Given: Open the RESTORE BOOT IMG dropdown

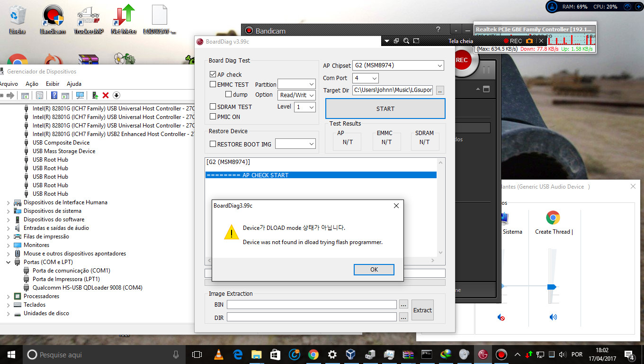Looking at the screenshot, I should tap(295, 144).
